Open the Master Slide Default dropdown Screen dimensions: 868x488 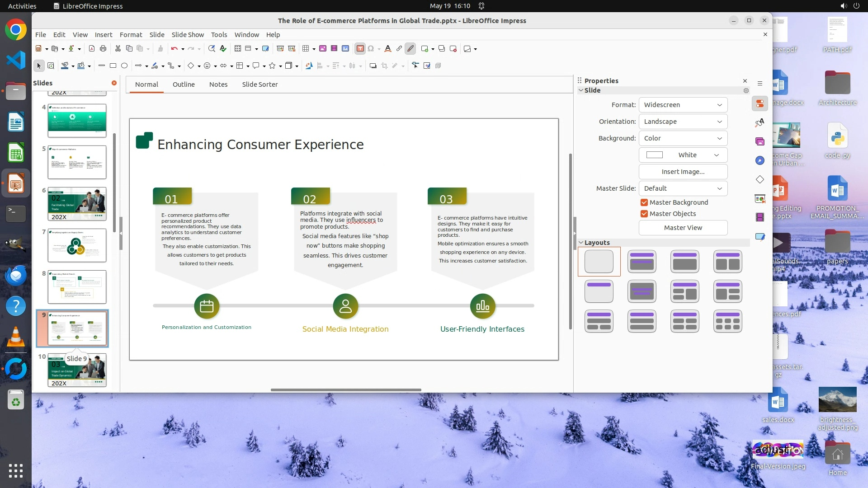click(683, 188)
